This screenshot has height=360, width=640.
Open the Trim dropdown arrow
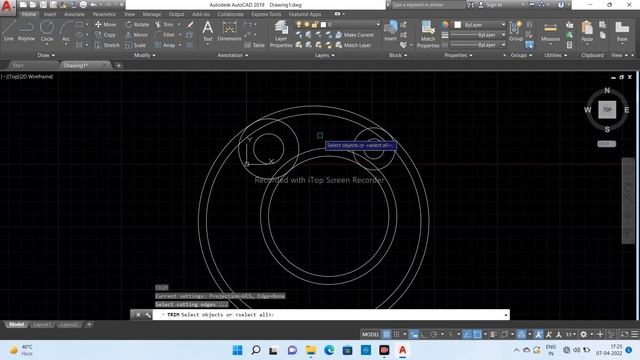coord(179,24)
